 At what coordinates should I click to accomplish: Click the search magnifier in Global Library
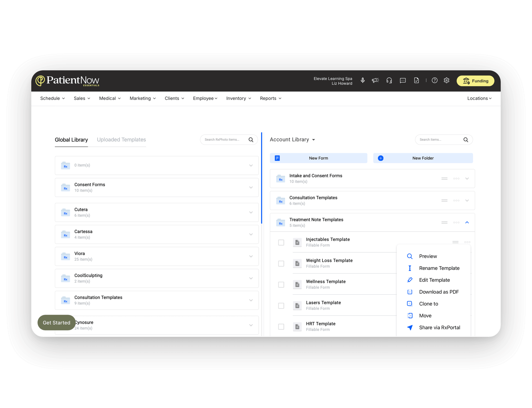pos(251,140)
